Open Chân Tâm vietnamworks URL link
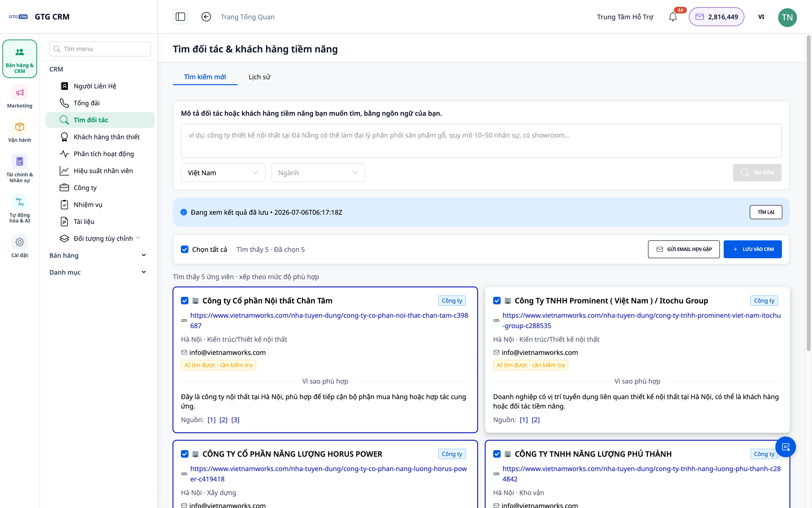812x508 pixels. pyautogui.click(x=329, y=321)
